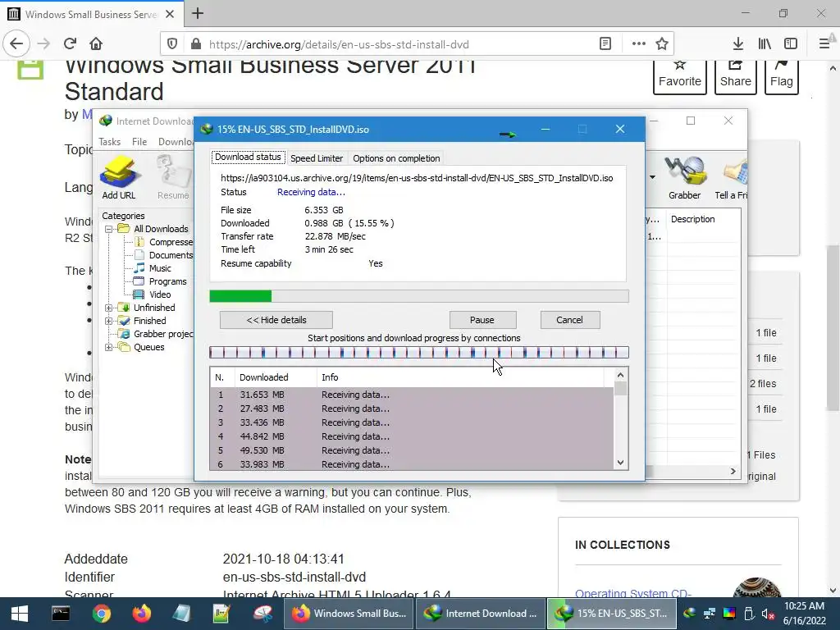Click the volume muted tray icon
The width and height of the screenshot is (840, 630).
tap(768, 614)
